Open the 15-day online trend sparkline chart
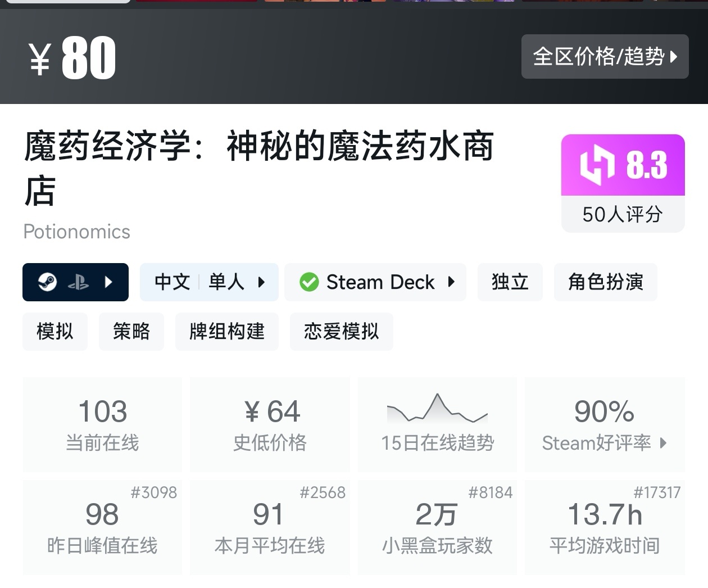This screenshot has height=588, width=708. click(x=437, y=409)
